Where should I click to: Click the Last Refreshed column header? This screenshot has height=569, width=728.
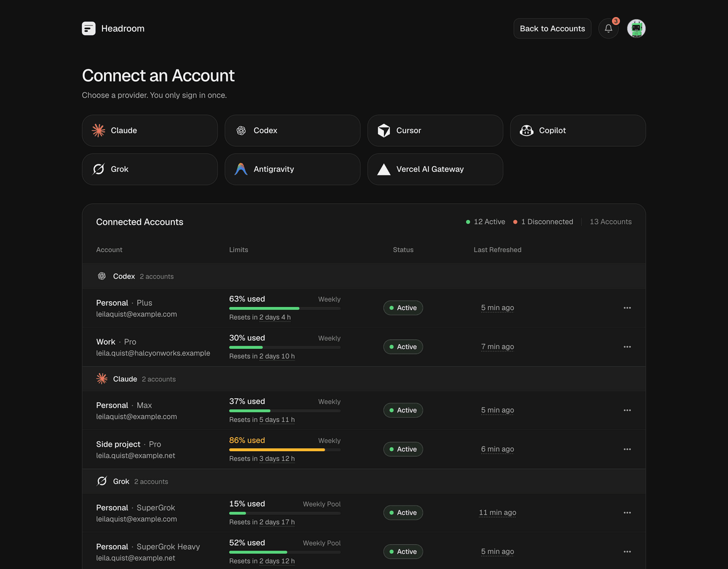498,250
